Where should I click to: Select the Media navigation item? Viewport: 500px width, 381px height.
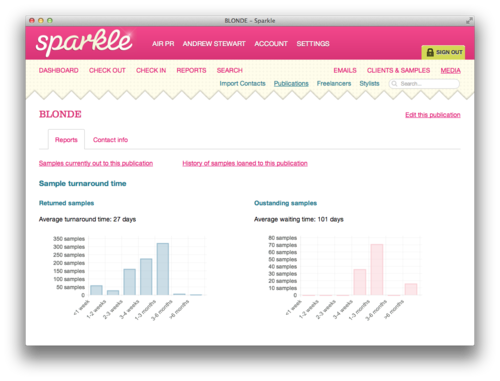coord(450,70)
